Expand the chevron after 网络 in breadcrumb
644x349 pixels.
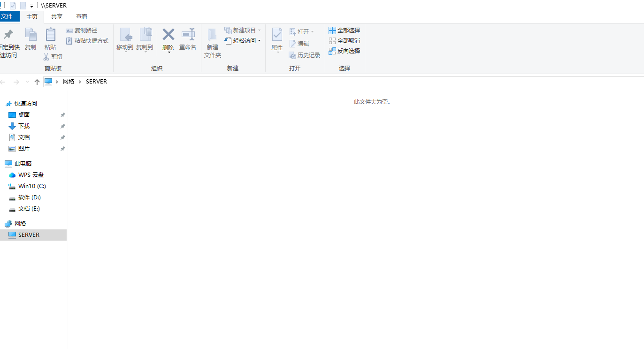point(80,82)
